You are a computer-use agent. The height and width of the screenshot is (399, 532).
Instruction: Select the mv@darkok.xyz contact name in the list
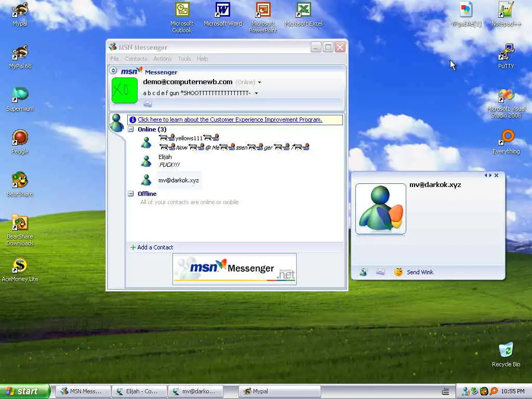click(179, 180)
